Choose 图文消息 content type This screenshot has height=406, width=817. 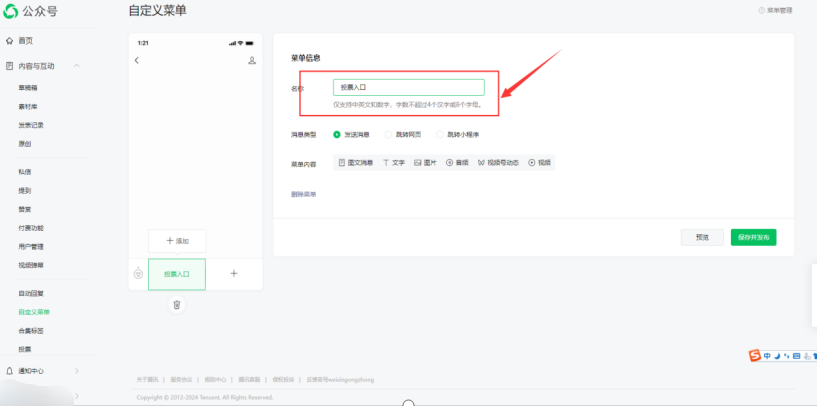coord(356,163)
